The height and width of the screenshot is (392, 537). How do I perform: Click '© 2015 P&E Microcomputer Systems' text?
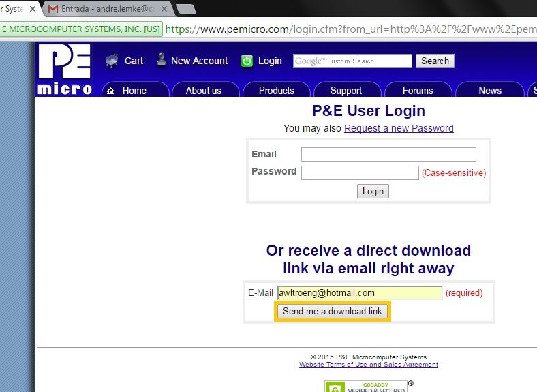[369, 357]
